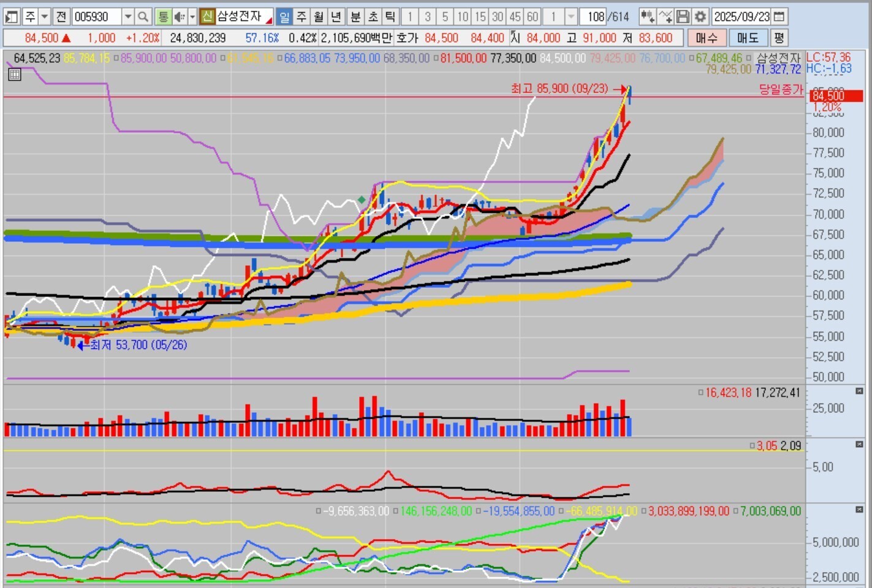Click the 평 button
Viewport: 872px width, 588px height.
pos(778,38)
